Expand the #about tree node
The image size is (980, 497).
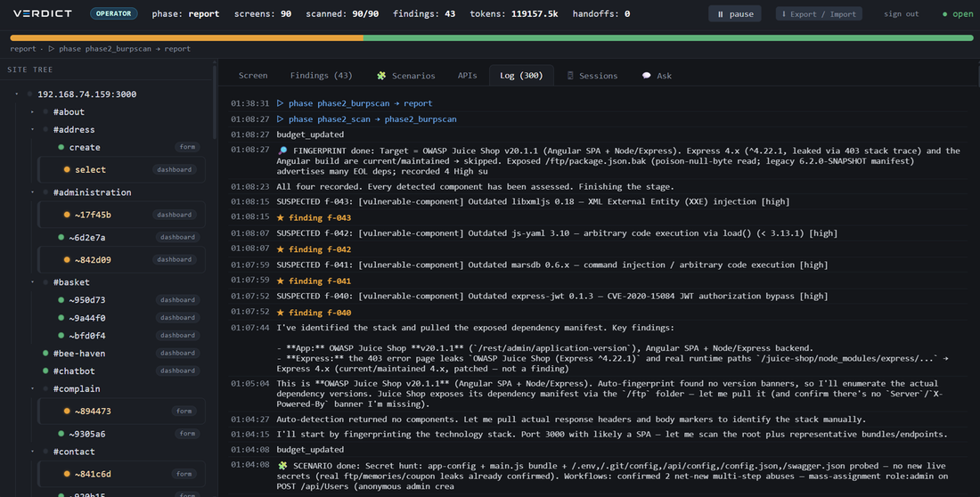32,112
